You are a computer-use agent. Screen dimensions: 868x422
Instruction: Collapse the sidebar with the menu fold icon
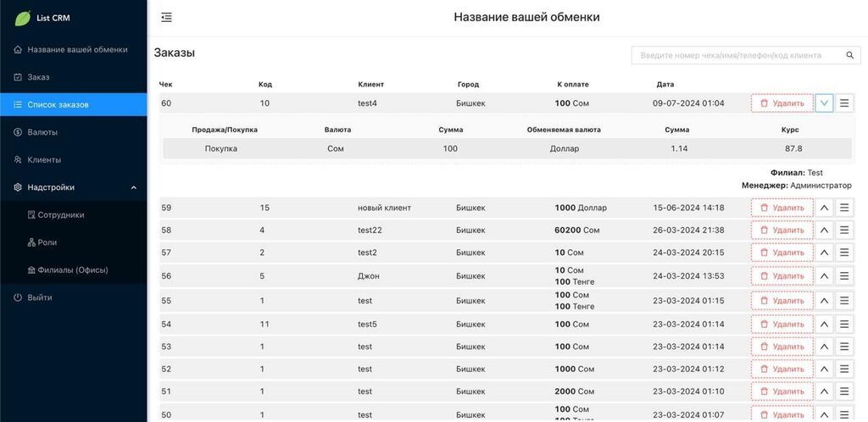(166, 17)
